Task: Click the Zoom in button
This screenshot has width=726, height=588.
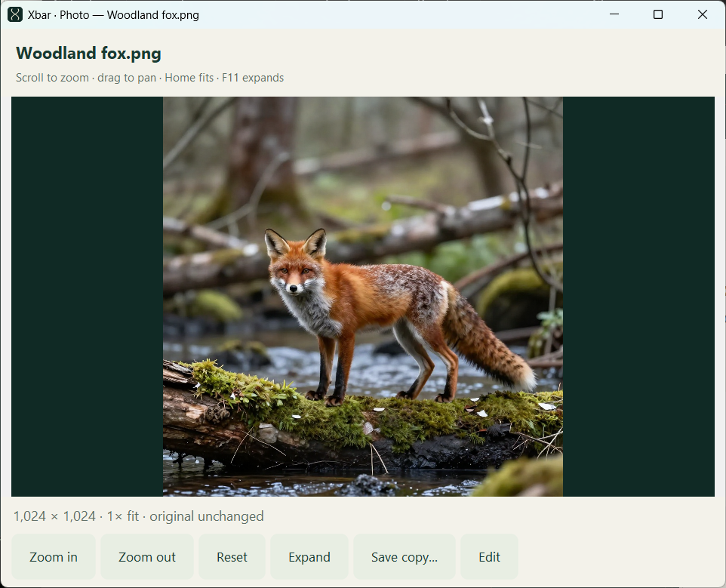Action: pos(54,556)
